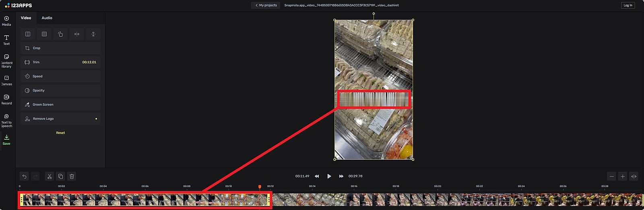Viewport: 644px width, 210px height.
Task: Duplicate the selected clip
Action: pyautogui.click(x=60, y=176)
